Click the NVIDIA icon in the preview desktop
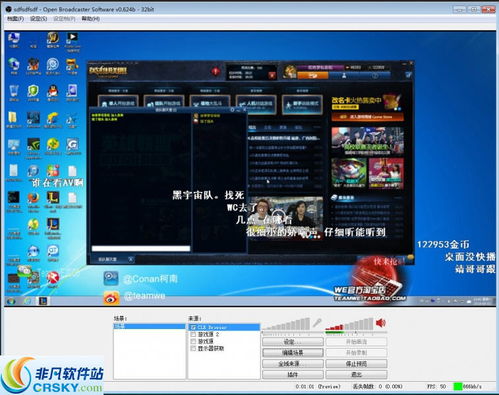499x395 pixels. pyautogui.click(x=33, y=145)
